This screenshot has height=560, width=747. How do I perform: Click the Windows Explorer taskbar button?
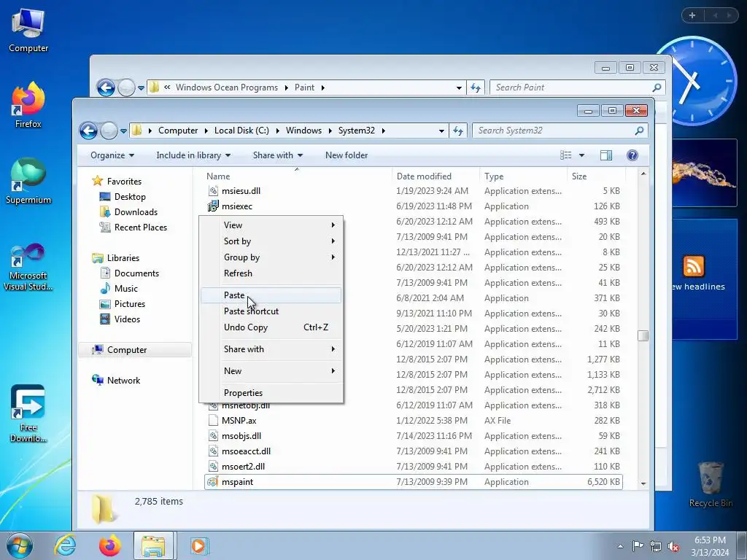(x=153, y=546)
